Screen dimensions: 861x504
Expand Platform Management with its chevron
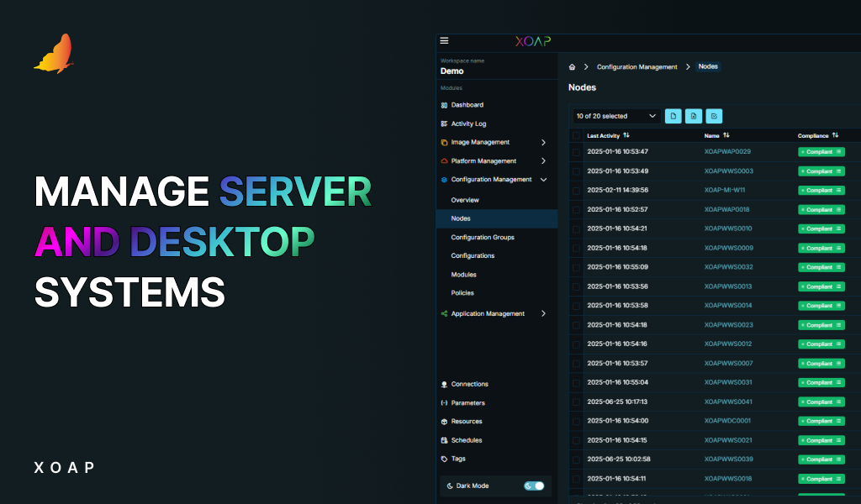543,161
